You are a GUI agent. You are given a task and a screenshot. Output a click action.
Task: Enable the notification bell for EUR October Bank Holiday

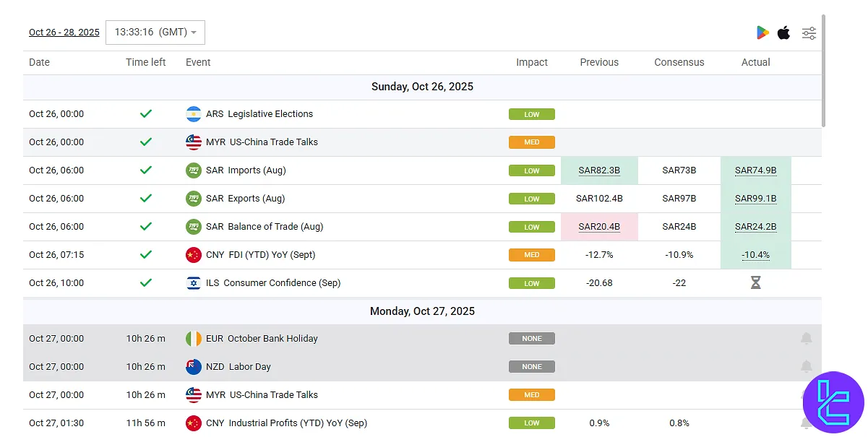(807, 338)
